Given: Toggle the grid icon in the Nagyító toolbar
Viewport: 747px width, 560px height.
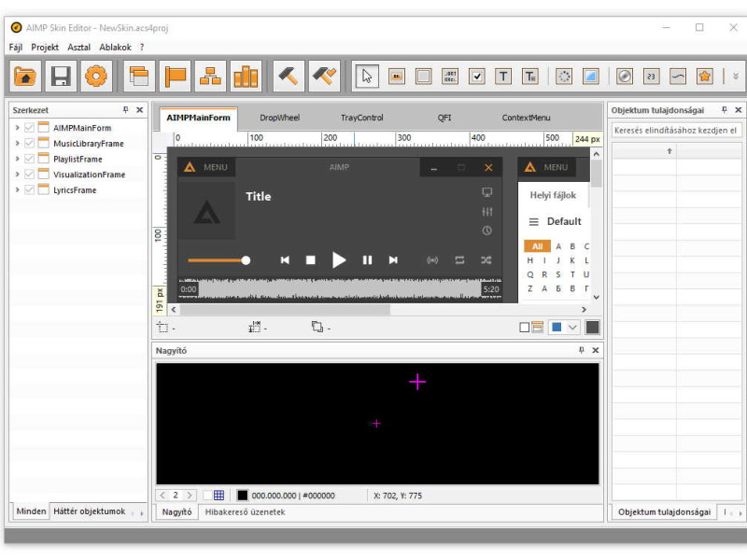Looking at the screenshot, I should pyautogui.click(x=219, y=496).
